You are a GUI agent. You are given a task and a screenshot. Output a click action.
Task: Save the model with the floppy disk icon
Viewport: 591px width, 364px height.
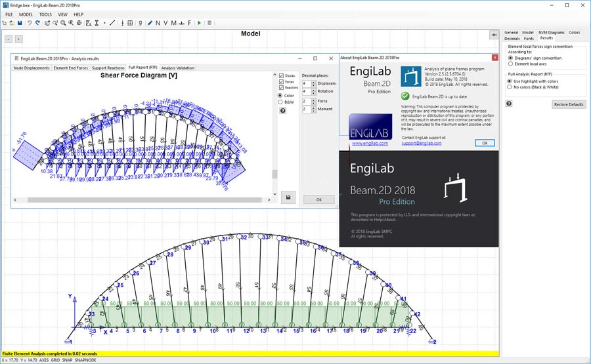(x=20, y=23)
